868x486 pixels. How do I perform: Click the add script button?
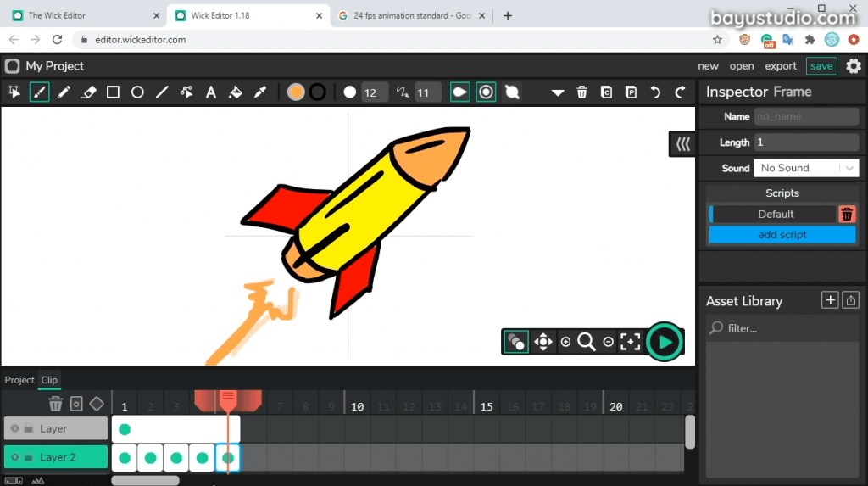point(782,234)
